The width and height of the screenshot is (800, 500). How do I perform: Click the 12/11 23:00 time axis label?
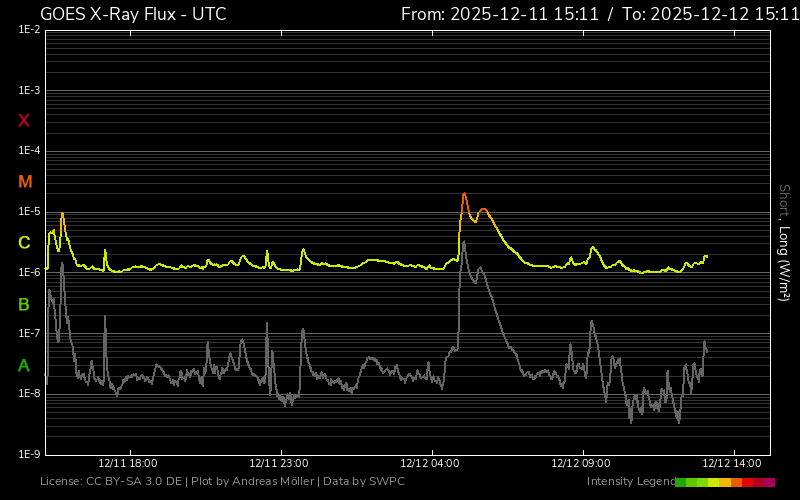279,463
